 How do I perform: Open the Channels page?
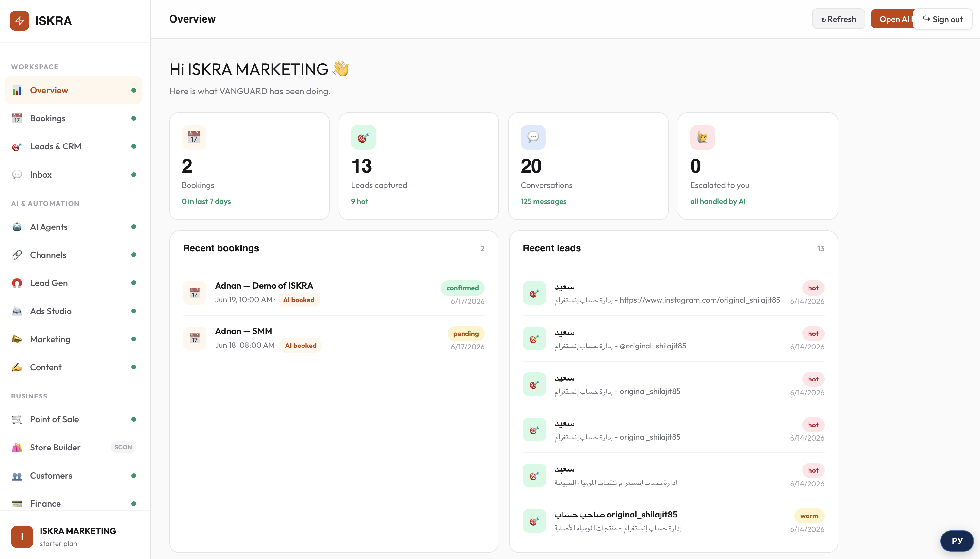coord(73,255)
